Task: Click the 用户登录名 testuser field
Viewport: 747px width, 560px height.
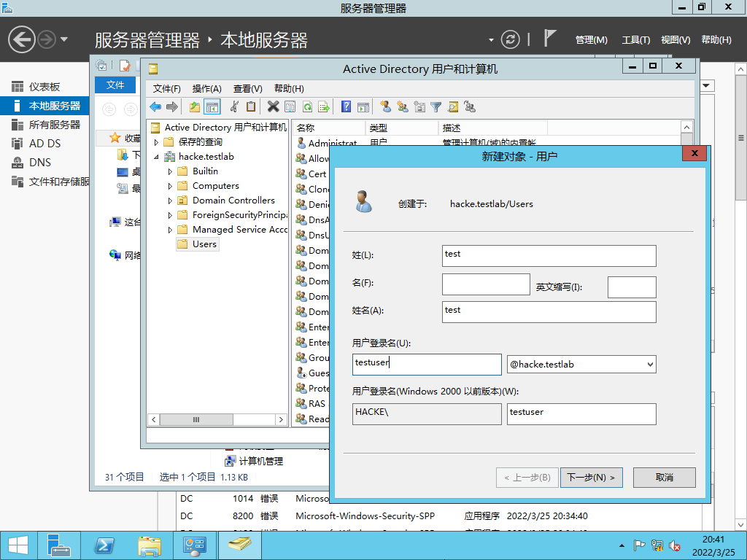Action: (x=427, y=365)
